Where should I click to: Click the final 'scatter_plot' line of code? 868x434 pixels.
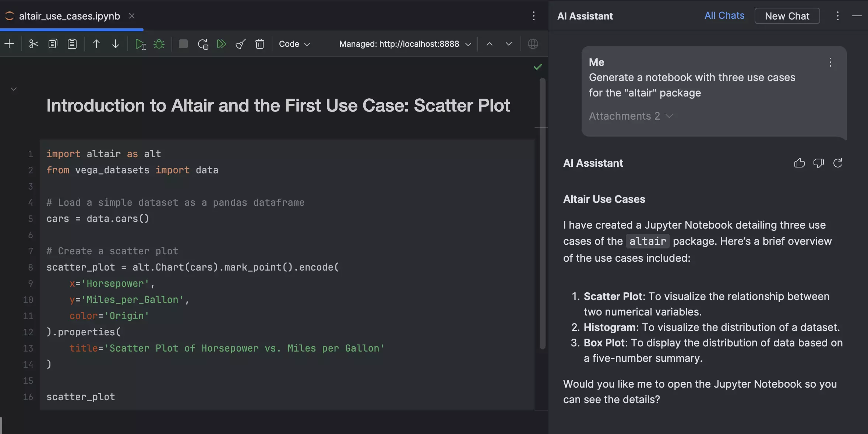click(x=81, y=397)
